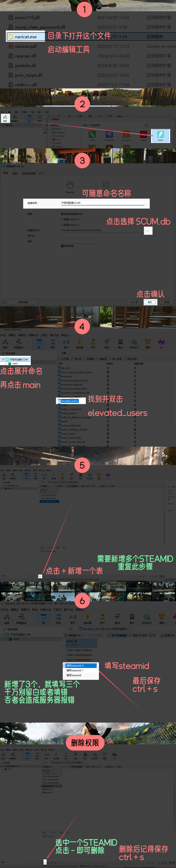
Task: Open 模型 toolbar icon in step 4 window
Action: 147,344
